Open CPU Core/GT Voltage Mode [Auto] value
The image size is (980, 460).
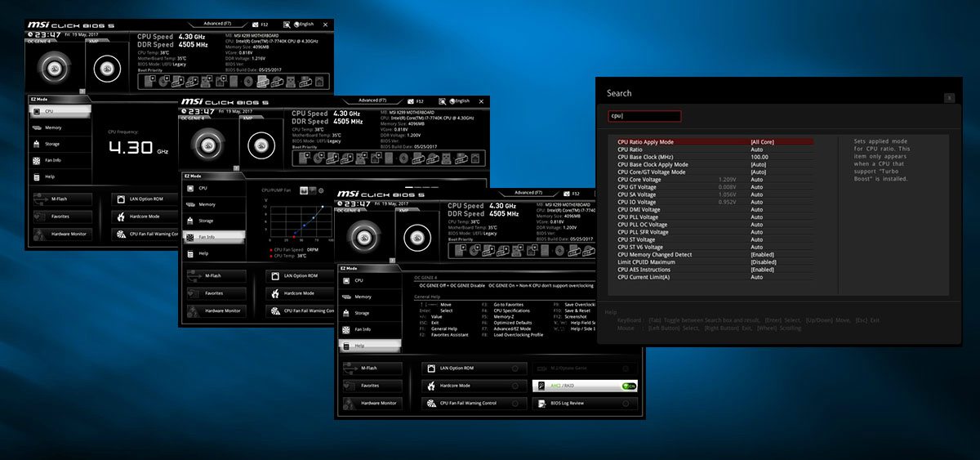point(759,172)
